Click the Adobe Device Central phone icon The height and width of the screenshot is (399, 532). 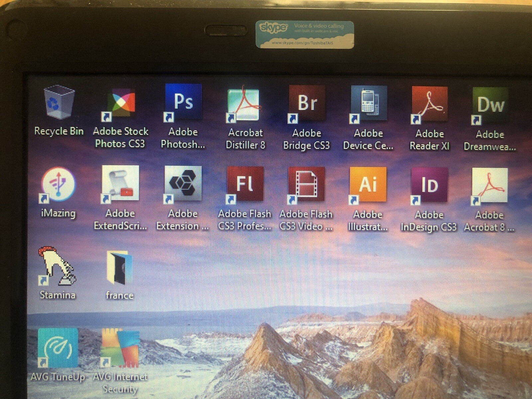pyautogui.click(x=368, y=104)
